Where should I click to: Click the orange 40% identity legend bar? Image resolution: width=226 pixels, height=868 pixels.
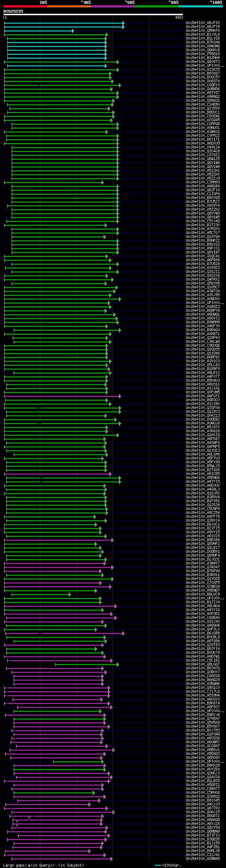69,6
